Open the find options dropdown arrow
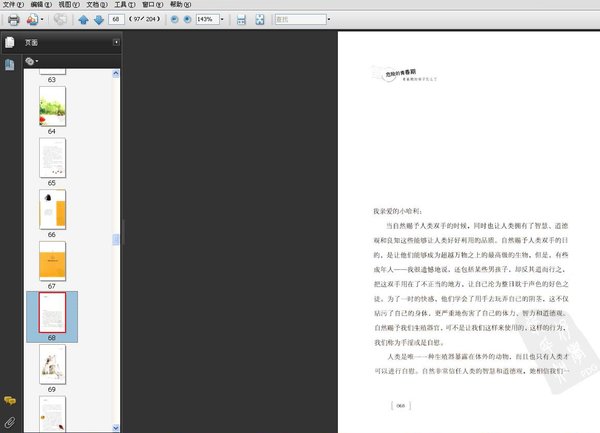 point(329,19)
